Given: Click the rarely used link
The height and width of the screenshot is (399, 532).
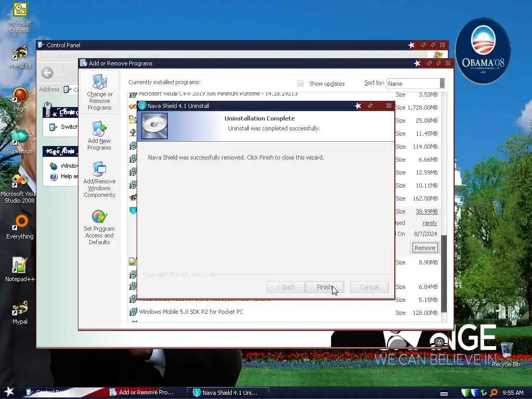Looking at the screenshot, I should 430,223.
